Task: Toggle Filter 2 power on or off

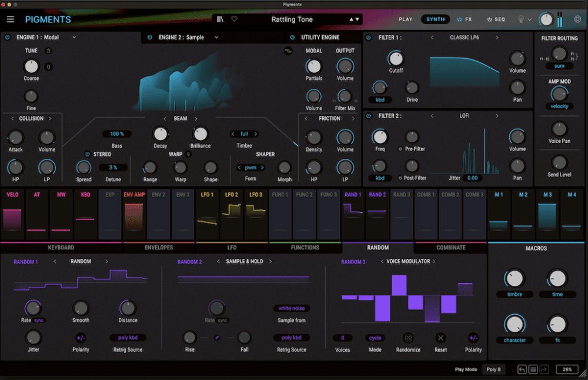Action: pos(369,116)
